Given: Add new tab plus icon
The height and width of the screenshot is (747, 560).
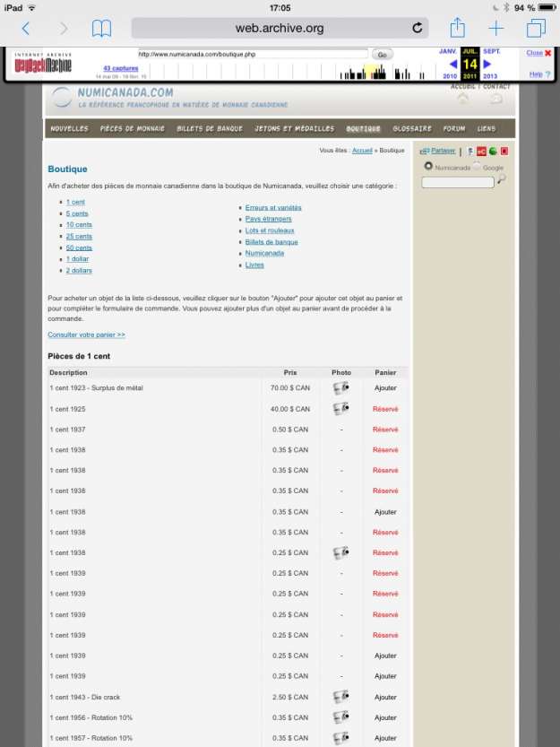Looking at the screenshot, I should pyautogui.click(x=496, y=29).
